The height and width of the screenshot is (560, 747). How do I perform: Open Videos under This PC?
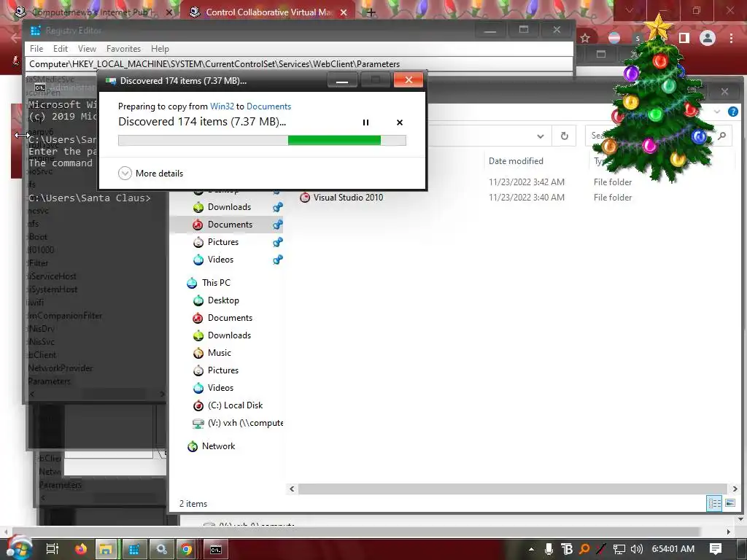point(220,388)
